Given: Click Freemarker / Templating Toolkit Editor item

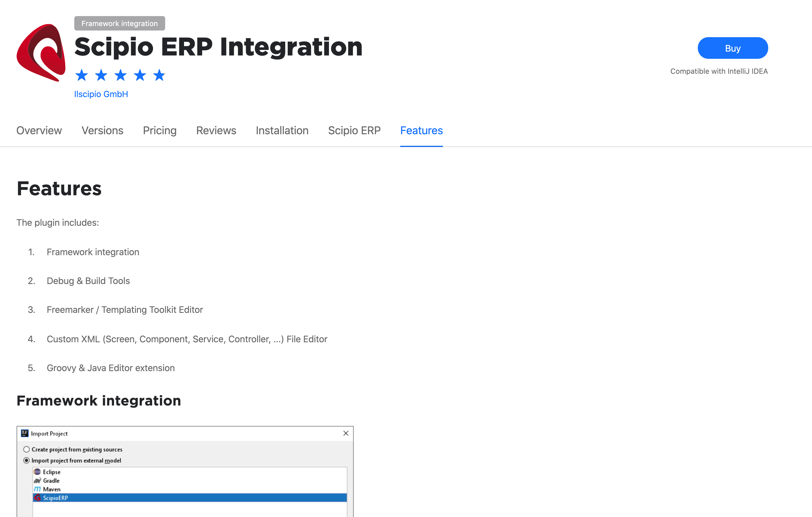Looking at the screenshot, I should [125, 310].
